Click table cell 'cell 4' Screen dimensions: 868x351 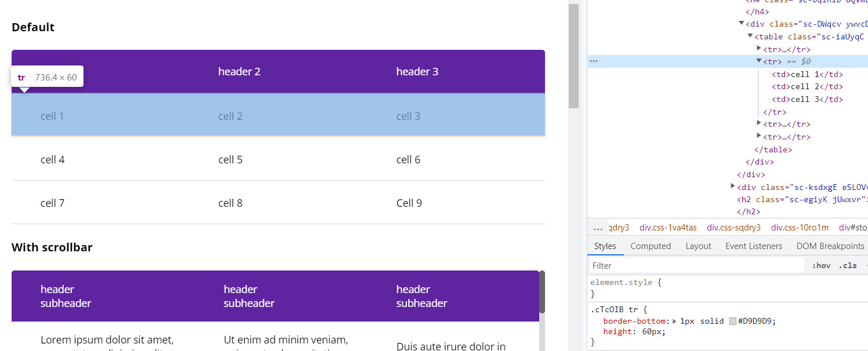pyautogui.click(x=53, y=160)
